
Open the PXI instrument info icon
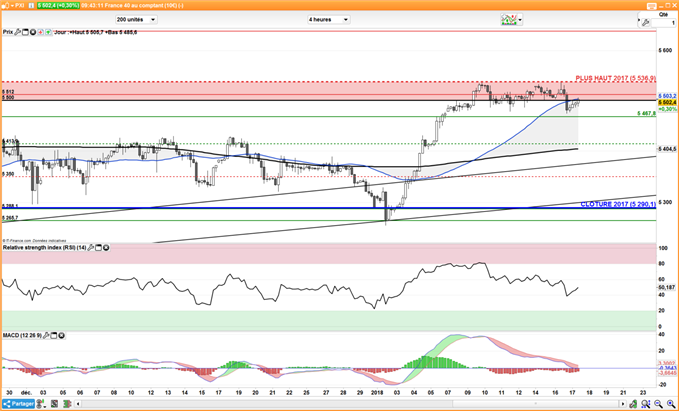[x=31, y=6]
